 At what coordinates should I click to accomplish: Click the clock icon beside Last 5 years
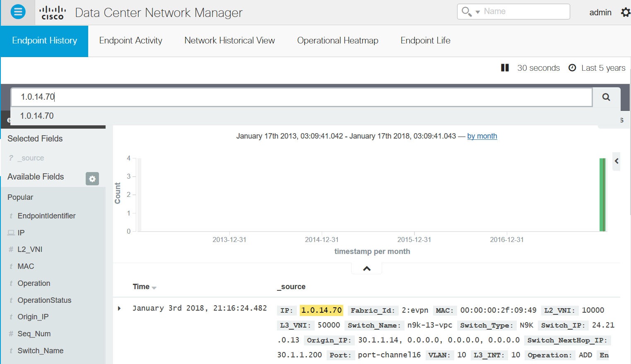point(572,68)
